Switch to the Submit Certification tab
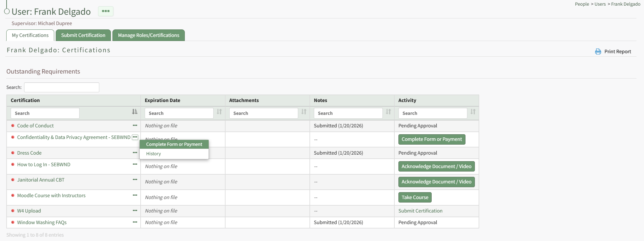This screenshot has width=644, height=241. pos(83,35)
